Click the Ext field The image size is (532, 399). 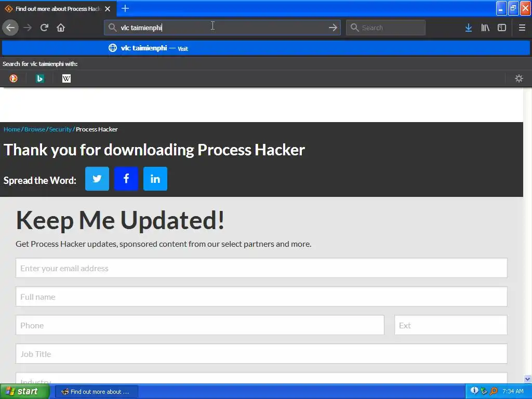[x=450, y=325]
